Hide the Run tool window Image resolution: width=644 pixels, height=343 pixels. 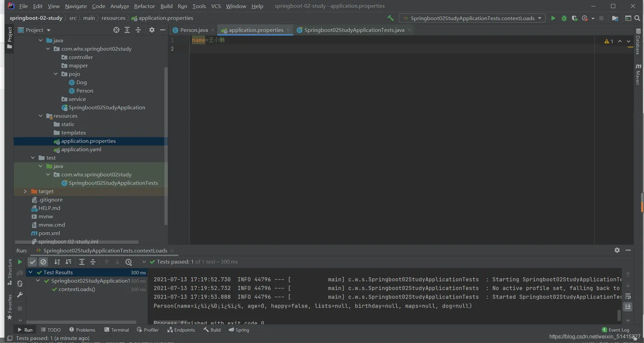(628, 250)
